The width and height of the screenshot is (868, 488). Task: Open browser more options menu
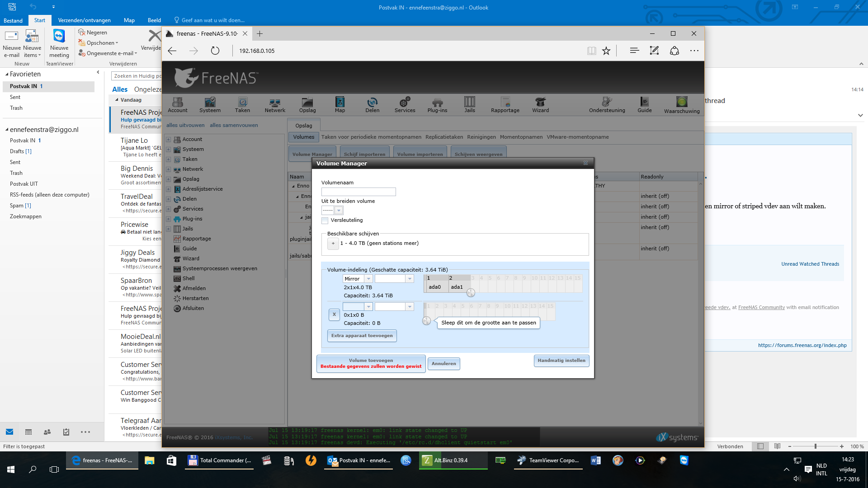coord(694,51)
